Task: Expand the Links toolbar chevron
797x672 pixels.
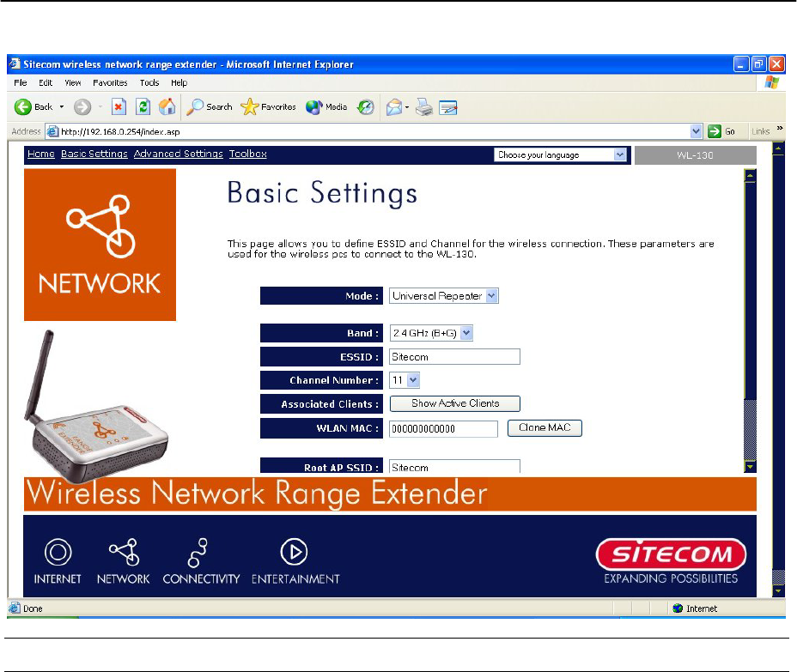Action: (x=780, y=128)
